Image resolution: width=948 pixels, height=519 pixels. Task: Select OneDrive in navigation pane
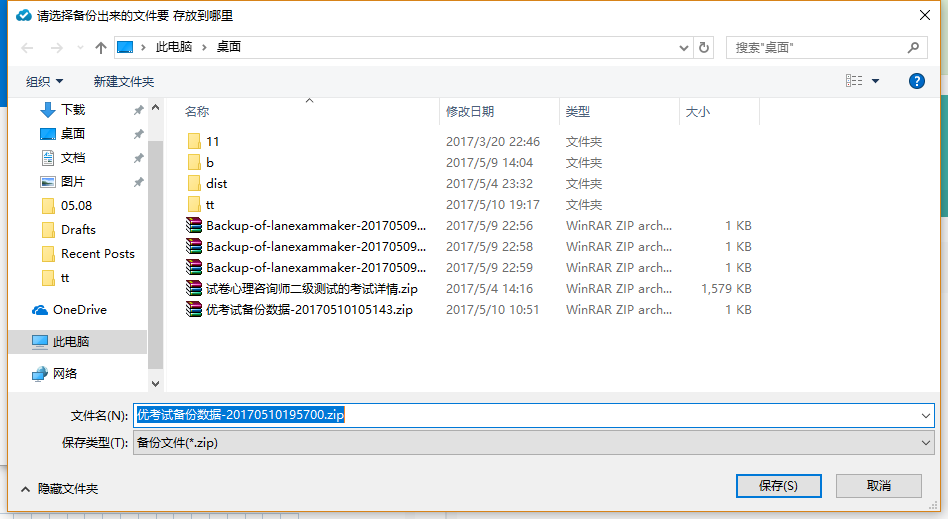click(80, 310)
